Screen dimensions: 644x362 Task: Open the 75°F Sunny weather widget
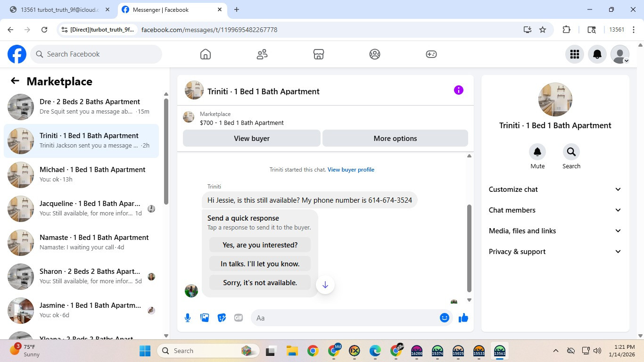click(x=26, y=351)
